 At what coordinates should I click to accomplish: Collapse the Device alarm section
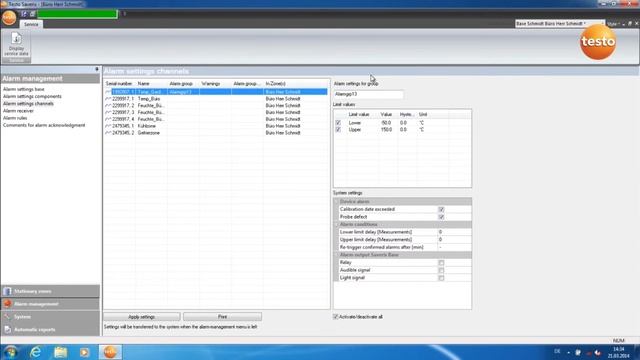point(337,202)
